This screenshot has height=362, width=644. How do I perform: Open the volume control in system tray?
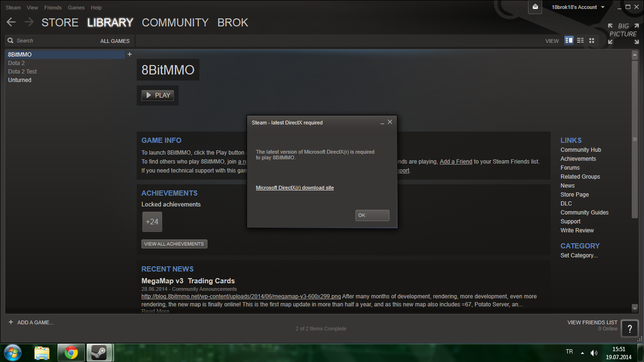point(594,353)
